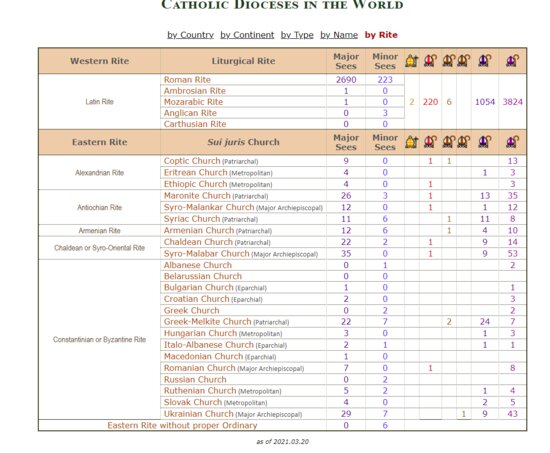Open the Armenian Church link
Viewport: 550px width, 453px height.
(x=199, y=230)
